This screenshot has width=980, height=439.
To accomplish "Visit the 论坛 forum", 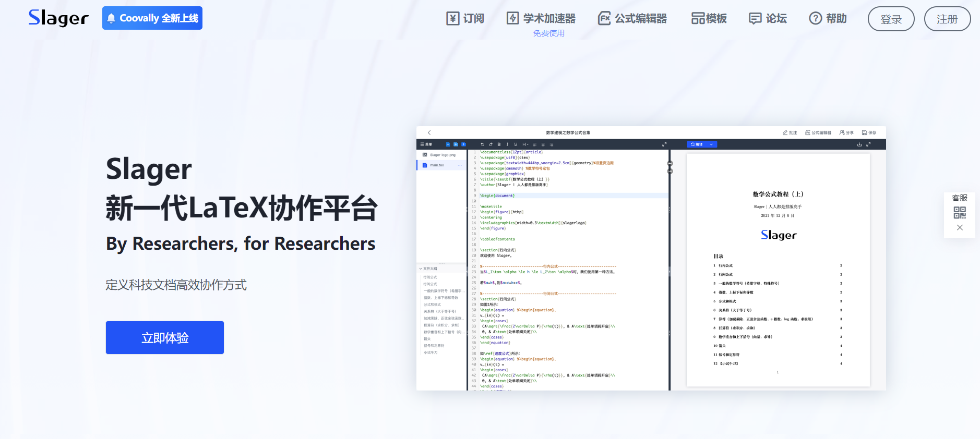I will pos(768,19).
